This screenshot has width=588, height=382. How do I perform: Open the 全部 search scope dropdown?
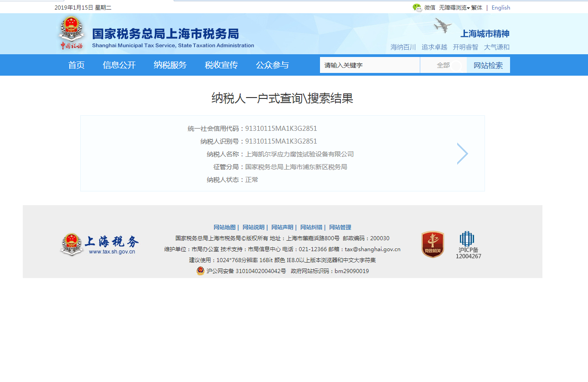pos(443,65)
